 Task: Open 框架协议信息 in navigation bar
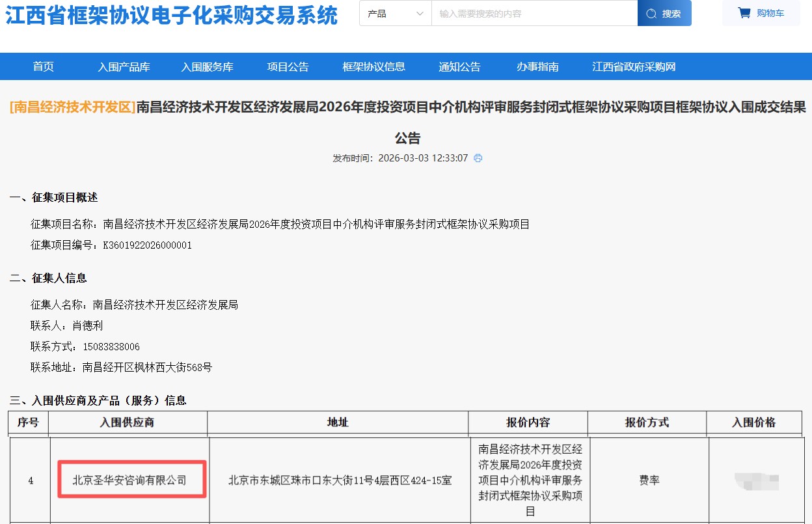373,66
